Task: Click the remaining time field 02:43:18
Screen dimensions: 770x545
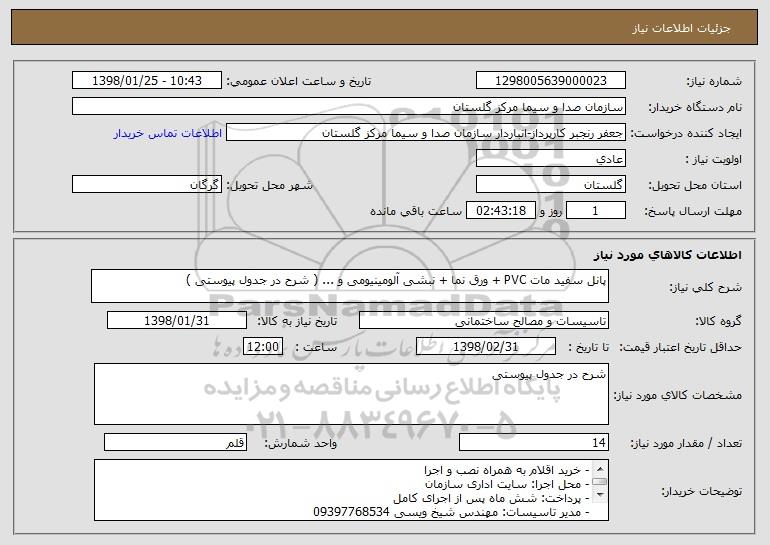Action: pyautogui.click(x=500, y=211)
